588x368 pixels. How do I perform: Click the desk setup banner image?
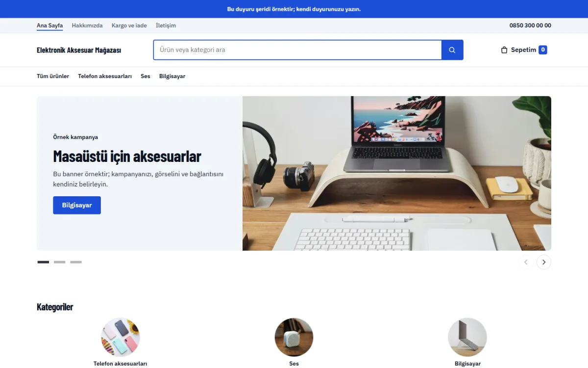click(397, 173)
